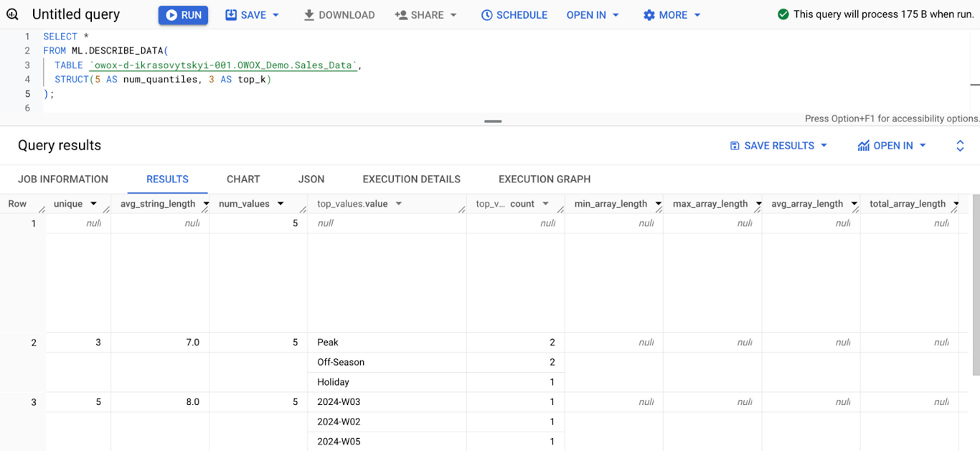Click the Sales_Data table reference in query
Viewport: 980px width, 451px height.
[223, 65]
